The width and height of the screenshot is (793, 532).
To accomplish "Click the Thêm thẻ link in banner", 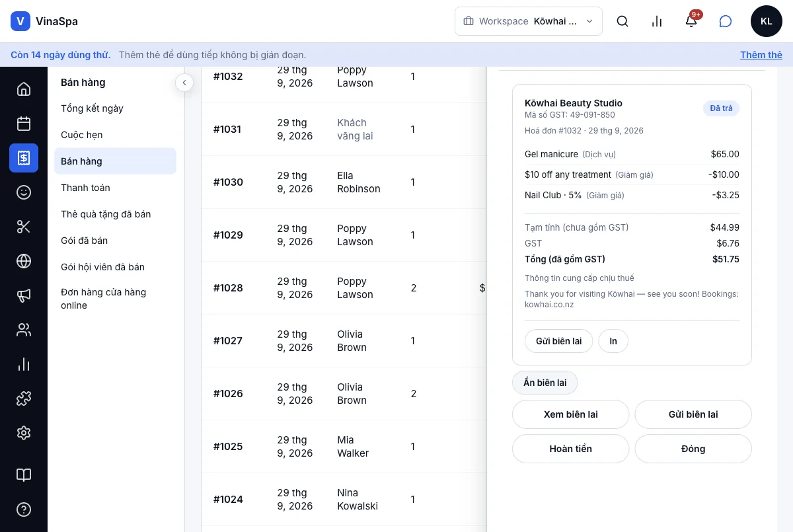I will [x=761, y=55].
